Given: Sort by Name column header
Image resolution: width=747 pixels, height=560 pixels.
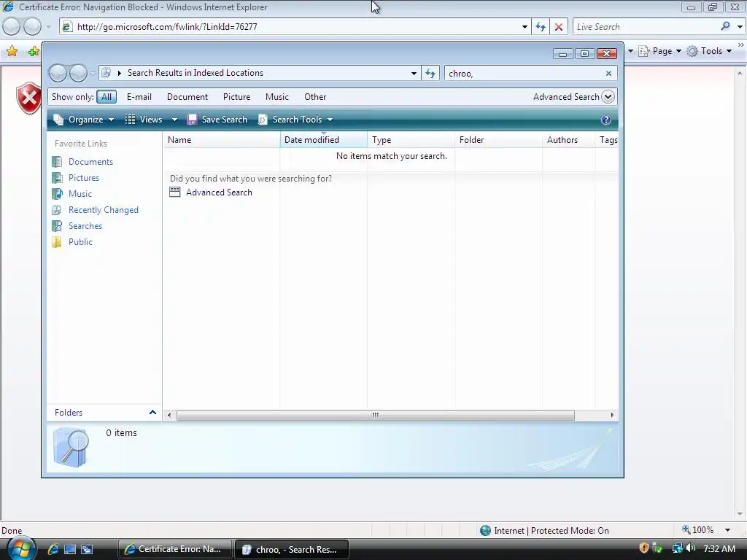Looking at the screenshot, I should click(x=222, y=140).
